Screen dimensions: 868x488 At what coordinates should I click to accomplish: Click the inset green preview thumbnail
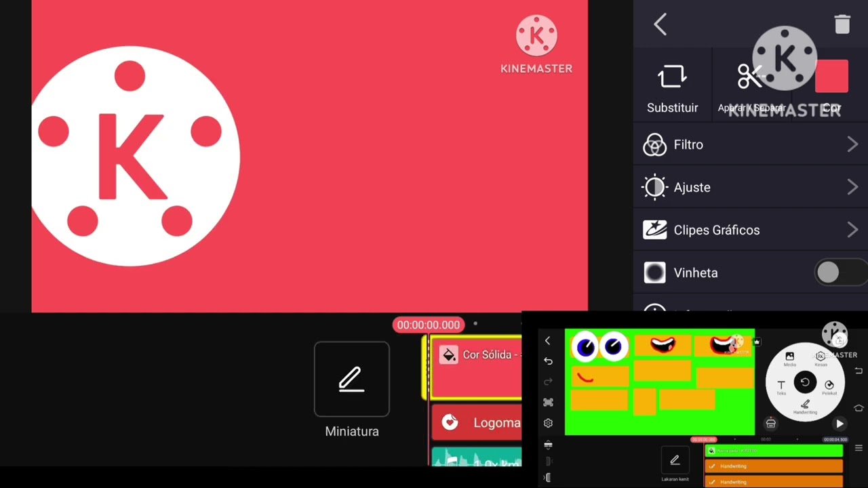659,381
